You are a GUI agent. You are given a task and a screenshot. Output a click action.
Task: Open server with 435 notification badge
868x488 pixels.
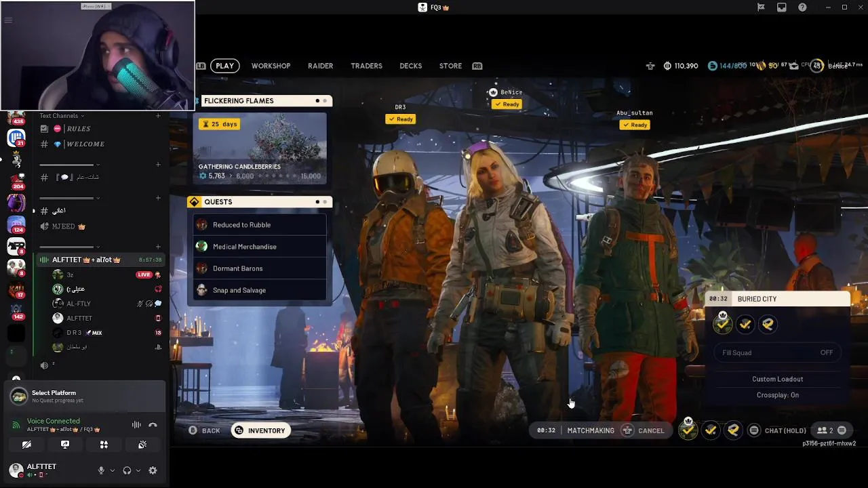16,118
